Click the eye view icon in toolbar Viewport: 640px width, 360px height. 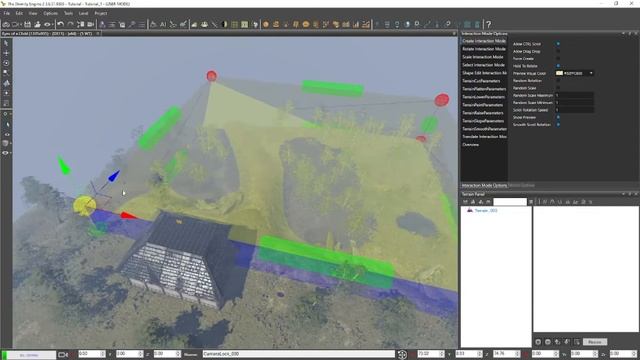47,24
